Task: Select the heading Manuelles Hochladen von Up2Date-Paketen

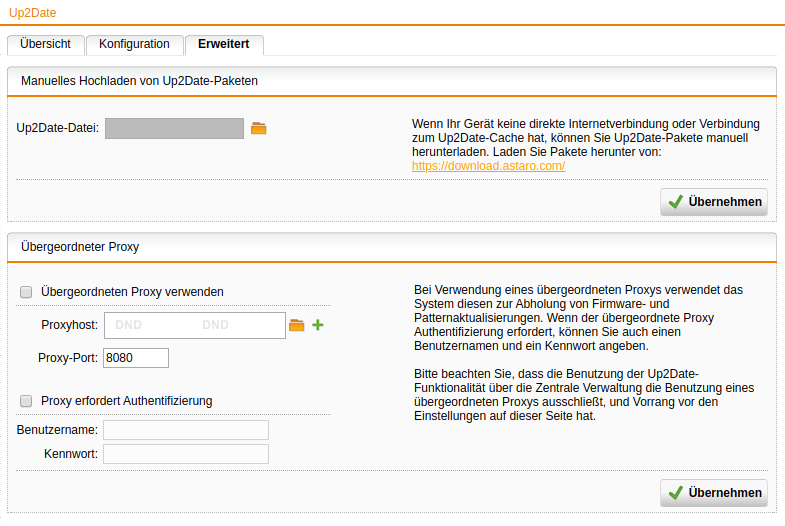Action: pos(139,81)
